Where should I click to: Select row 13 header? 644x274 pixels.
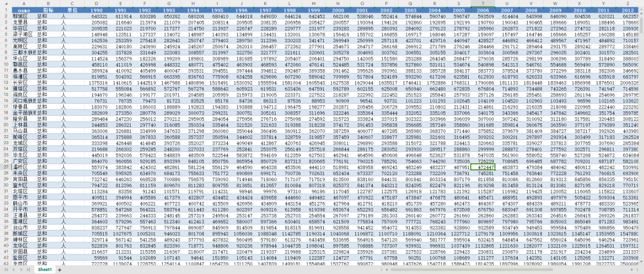(6, 82)
